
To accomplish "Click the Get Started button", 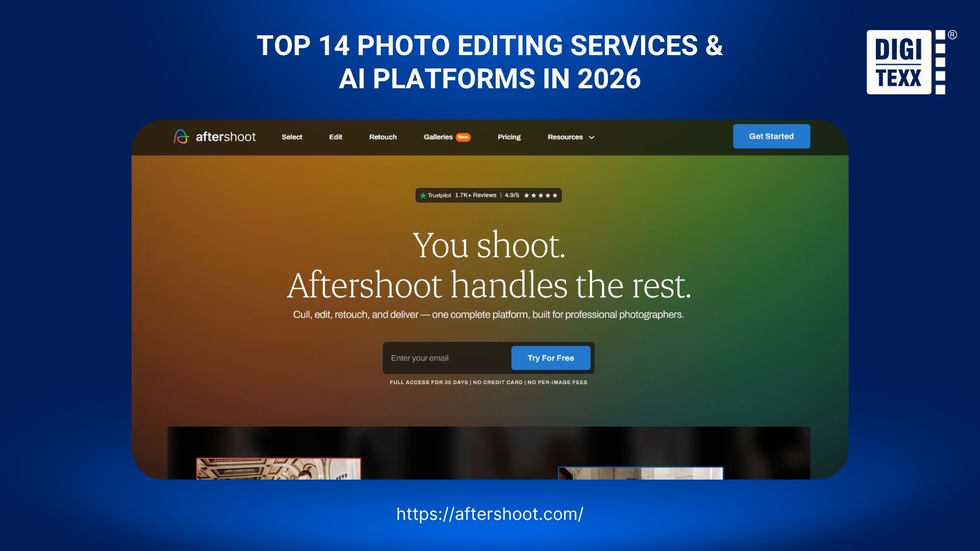I will point(771,136).
